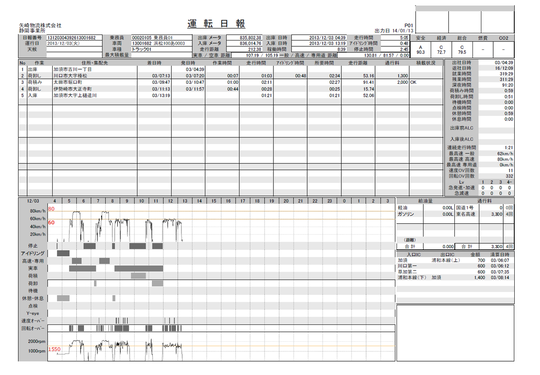The height and width of the screenshot is (375, 540).
Task: Select the 車種 vehicle type field
Action: click(x=161, y=49)
